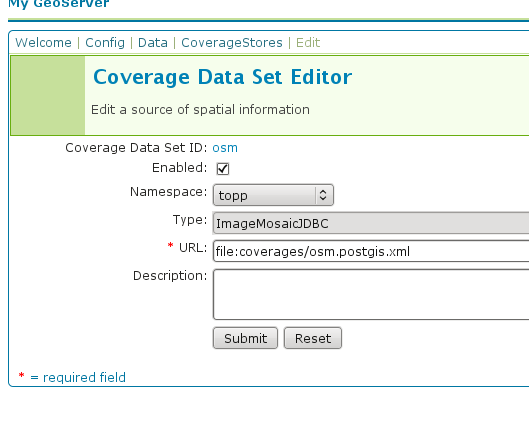Open the My GeoServer title link
529x441 pixels.
pyautogui.click(x=59, y=4)
